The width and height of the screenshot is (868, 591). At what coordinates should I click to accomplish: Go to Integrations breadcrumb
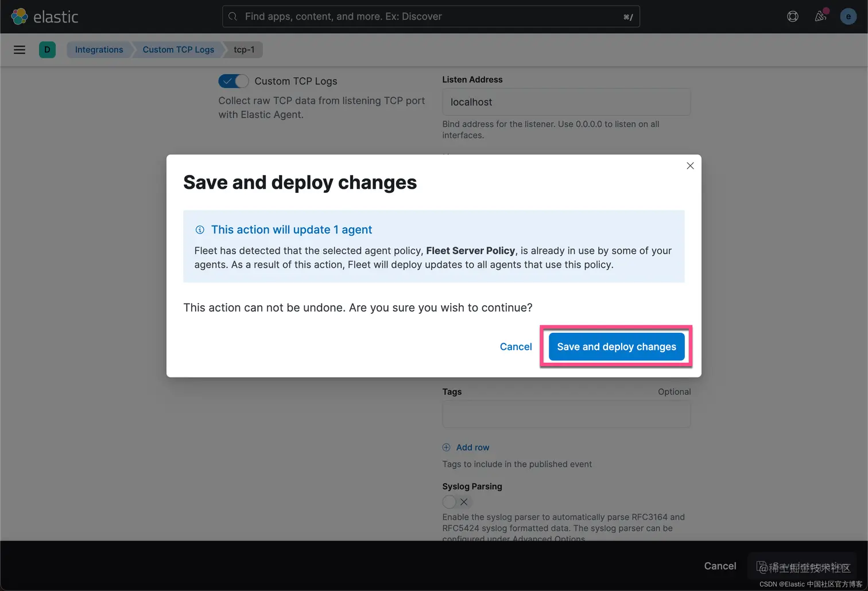(99, 50)
